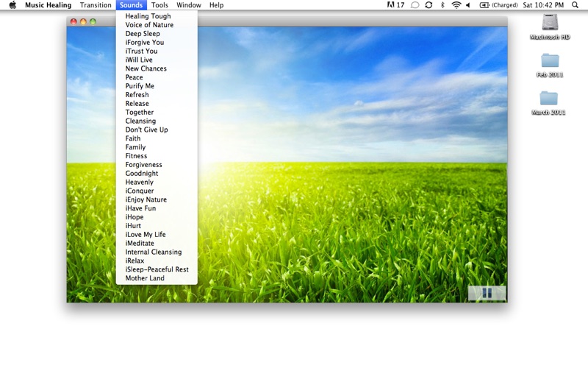Pause playback with the pause button
The image size is (588, 368).
tap(487, 293)
